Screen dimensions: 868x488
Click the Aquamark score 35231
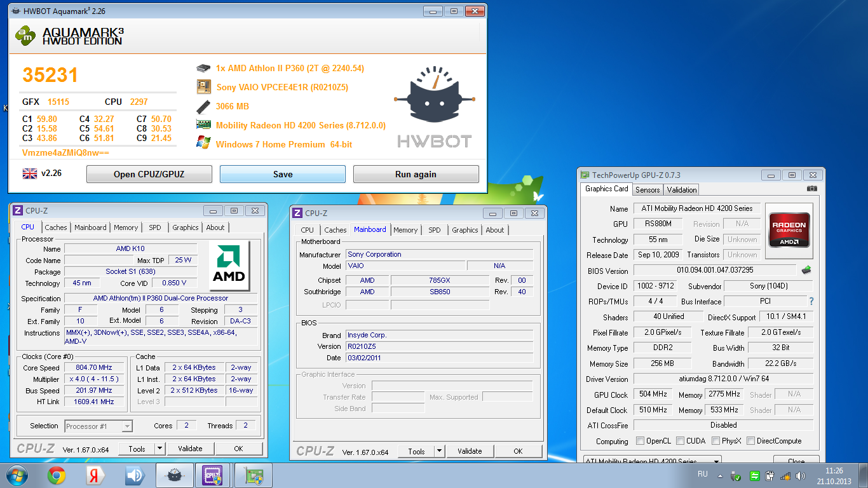point(50,75)
